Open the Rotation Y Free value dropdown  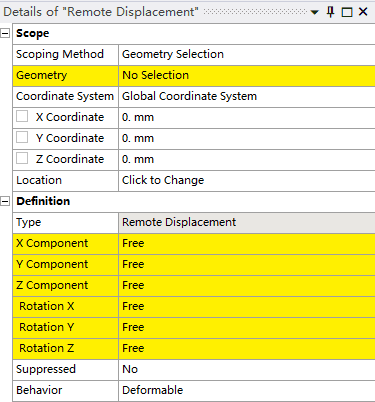click(x=247, y=327)
